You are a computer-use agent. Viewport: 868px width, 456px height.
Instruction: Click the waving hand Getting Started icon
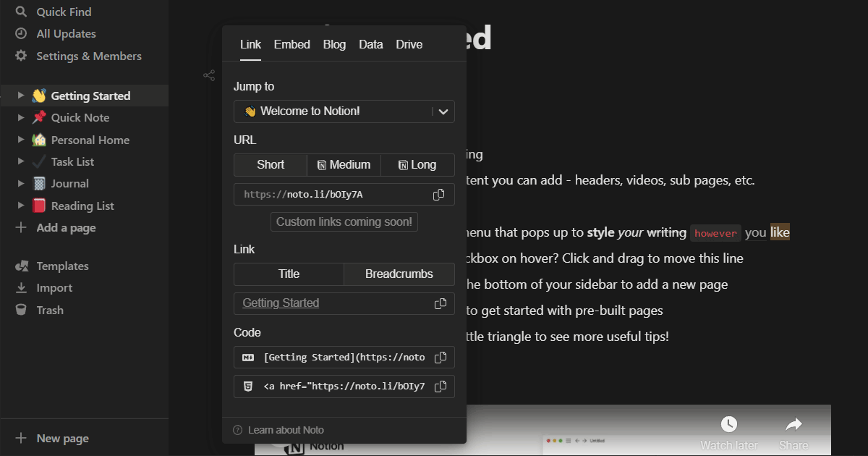39,96
